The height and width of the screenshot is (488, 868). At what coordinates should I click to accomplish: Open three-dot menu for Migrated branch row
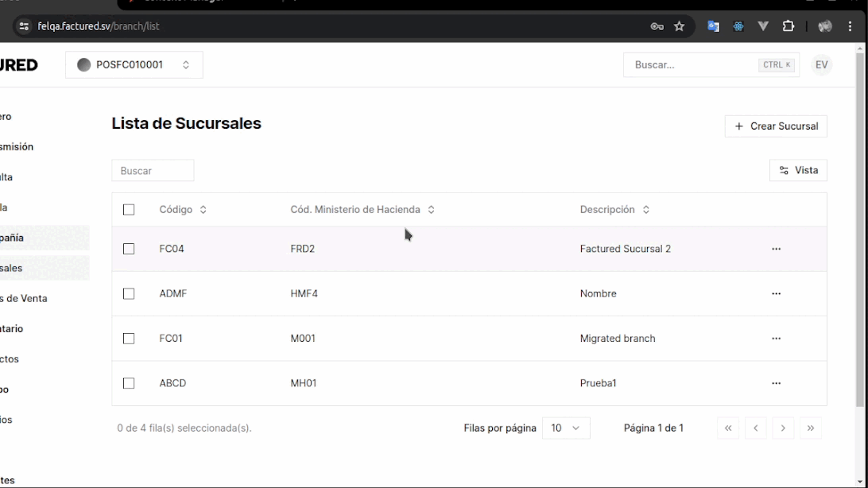[776, 339]
